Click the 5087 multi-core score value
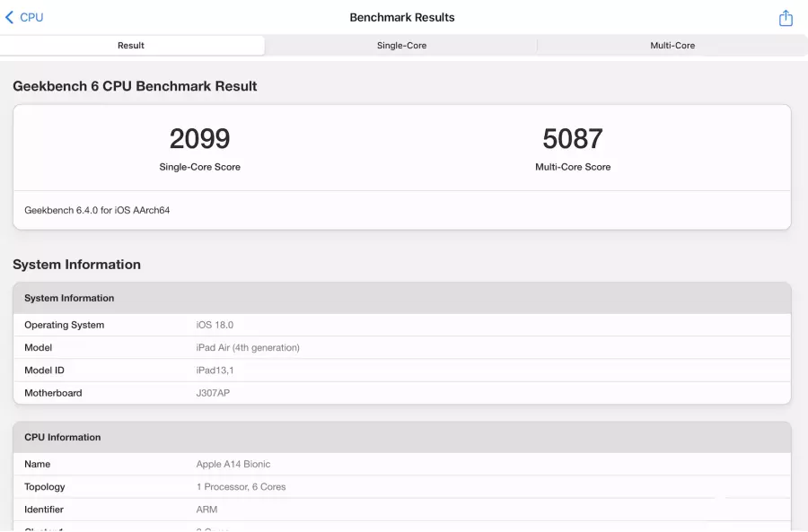 pyautogui.click(x=573, y=138)
